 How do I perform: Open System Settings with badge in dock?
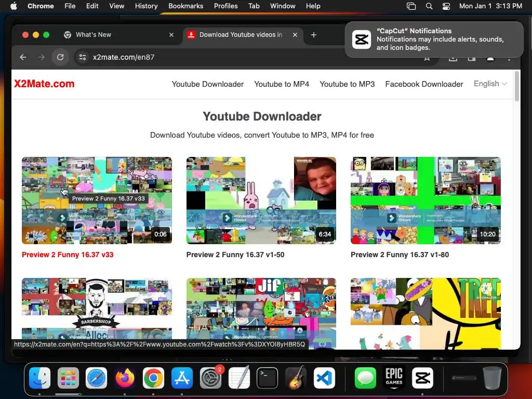211,378
